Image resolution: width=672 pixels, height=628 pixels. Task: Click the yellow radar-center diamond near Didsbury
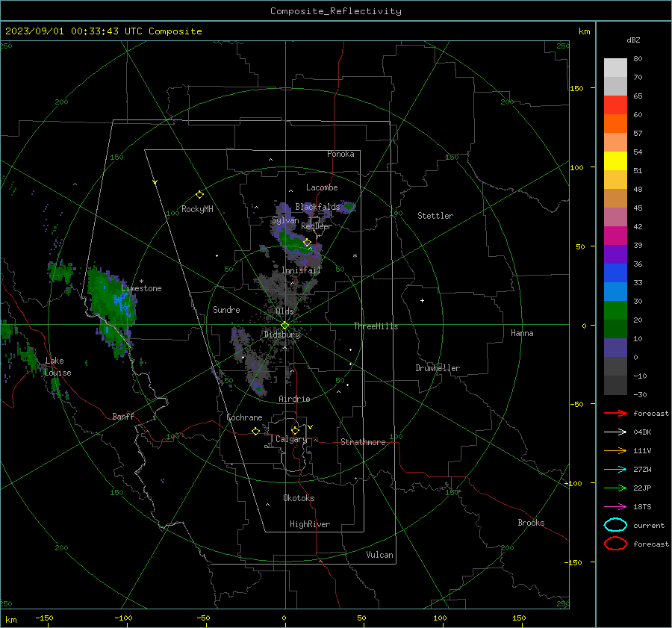click(284, 326)
